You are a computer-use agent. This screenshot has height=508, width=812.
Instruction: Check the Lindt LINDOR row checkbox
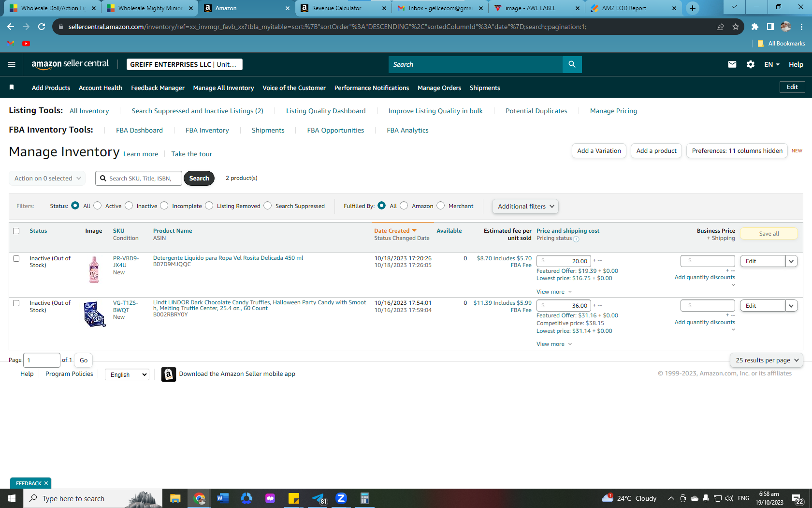coord(16,303)
